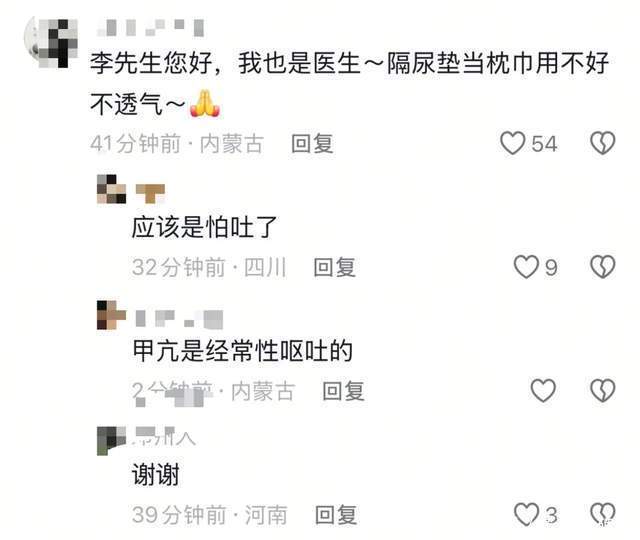Like the '应该是怕吐了' reply
The width and height of the screenshot is (640, 540).
[526, 267]
